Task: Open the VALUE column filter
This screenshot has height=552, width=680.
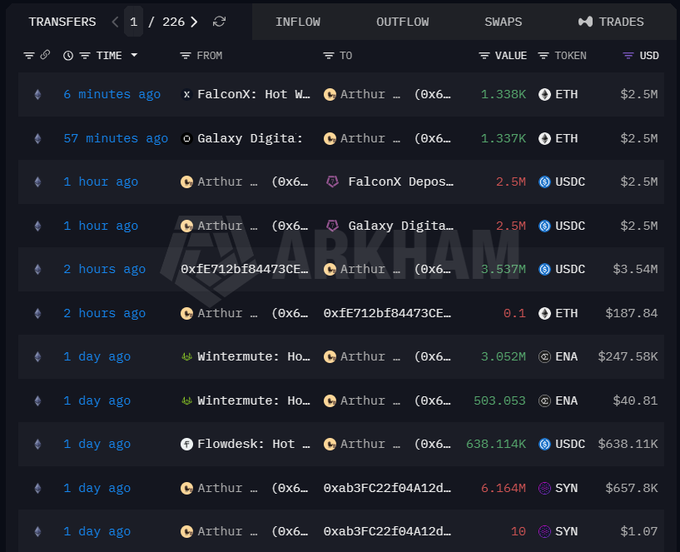Action: (484, 56)
